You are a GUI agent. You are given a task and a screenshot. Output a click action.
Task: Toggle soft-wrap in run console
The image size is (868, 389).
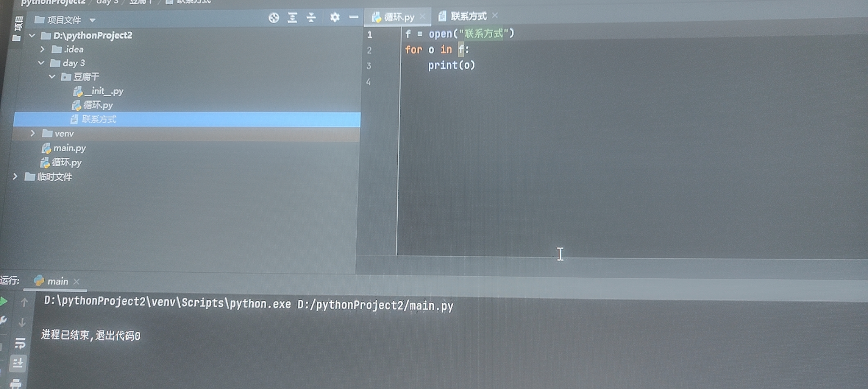[20, 343]
